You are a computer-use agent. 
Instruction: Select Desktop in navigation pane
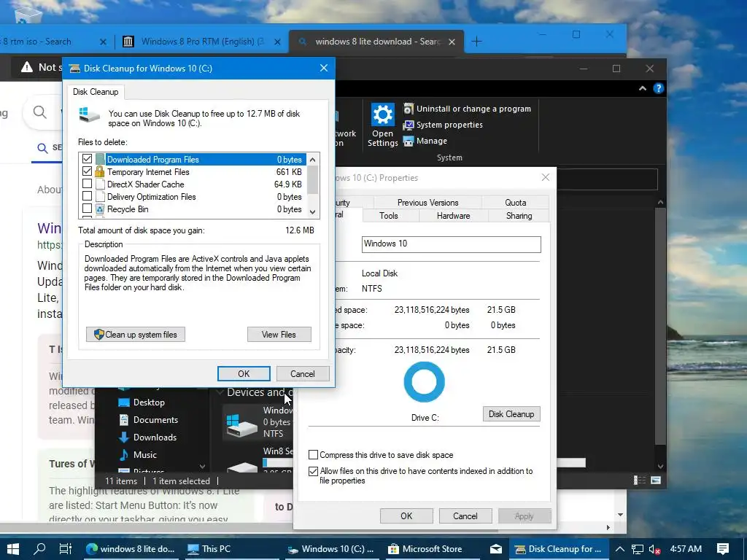pyautogui.click(x=142, y=402)
